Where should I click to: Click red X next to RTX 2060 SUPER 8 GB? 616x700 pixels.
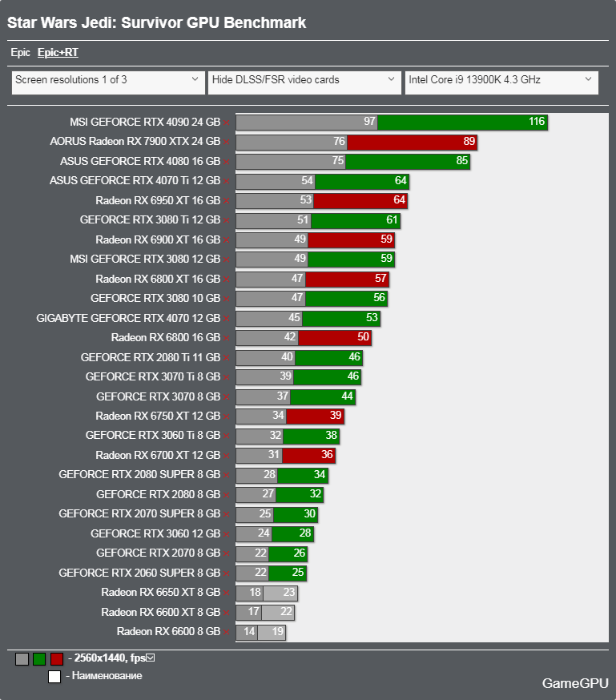tap(227, 573)
